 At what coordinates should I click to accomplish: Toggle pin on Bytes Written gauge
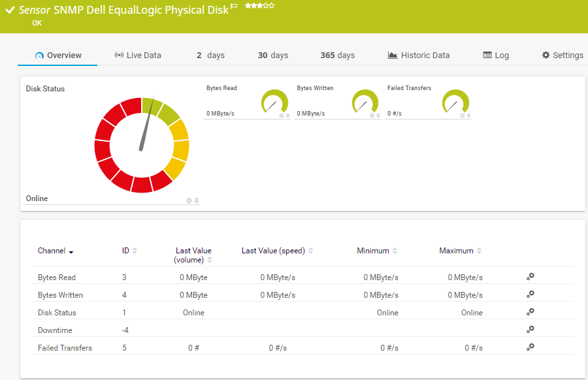[x=378, y=116]
